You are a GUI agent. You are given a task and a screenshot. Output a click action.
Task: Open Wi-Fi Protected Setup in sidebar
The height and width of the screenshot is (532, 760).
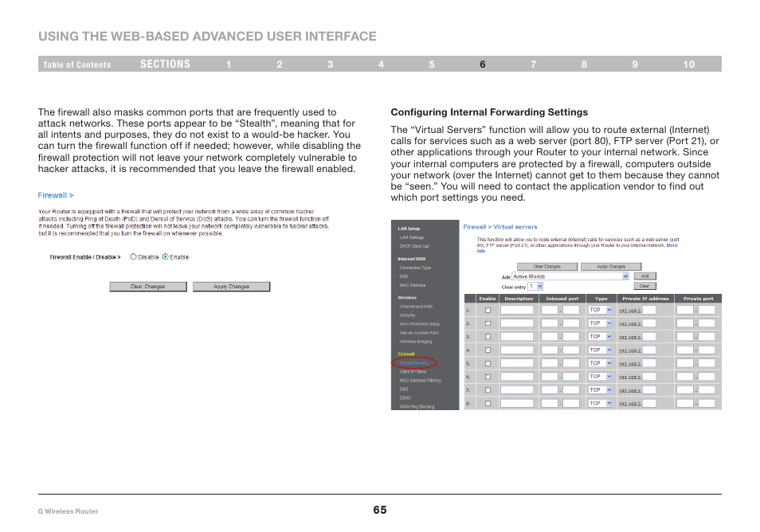419,323
